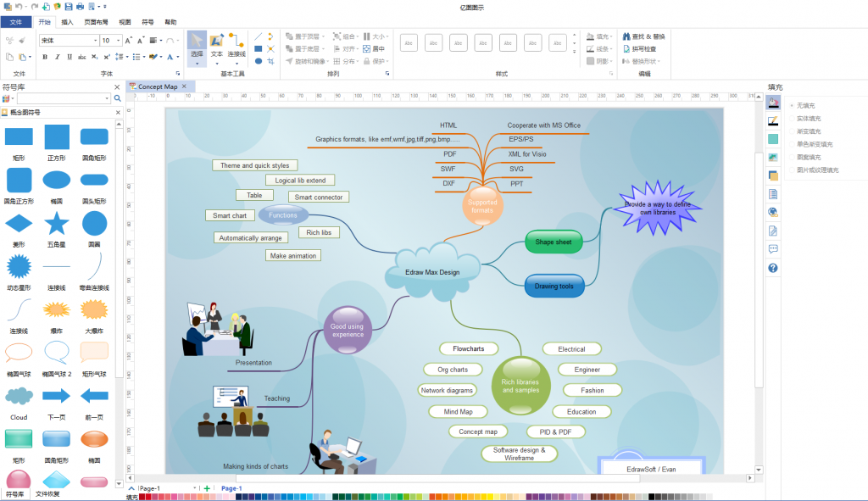Underline the selected text
868x501 pixels.
pyautogui.click(x=70, y=57)
